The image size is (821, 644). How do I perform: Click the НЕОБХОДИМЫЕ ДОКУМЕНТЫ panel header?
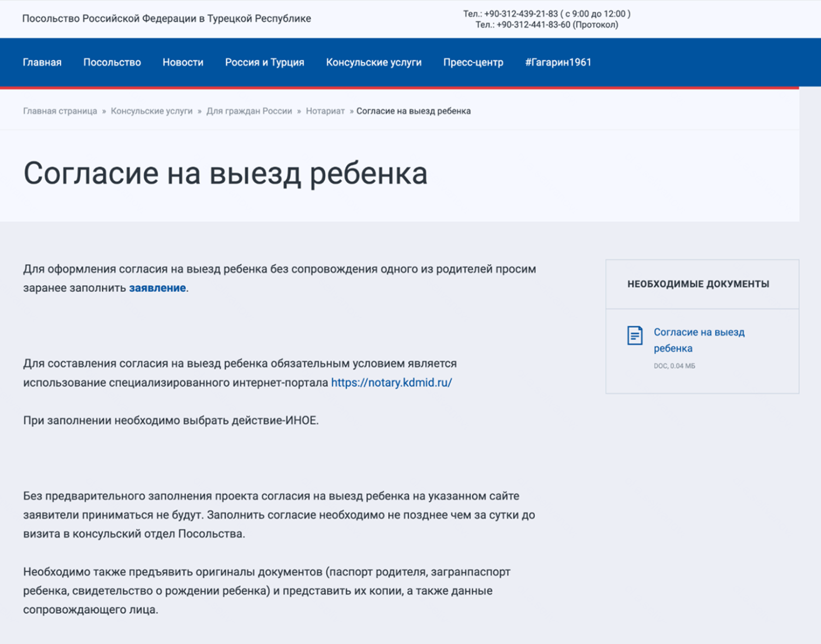click(698, 284)
